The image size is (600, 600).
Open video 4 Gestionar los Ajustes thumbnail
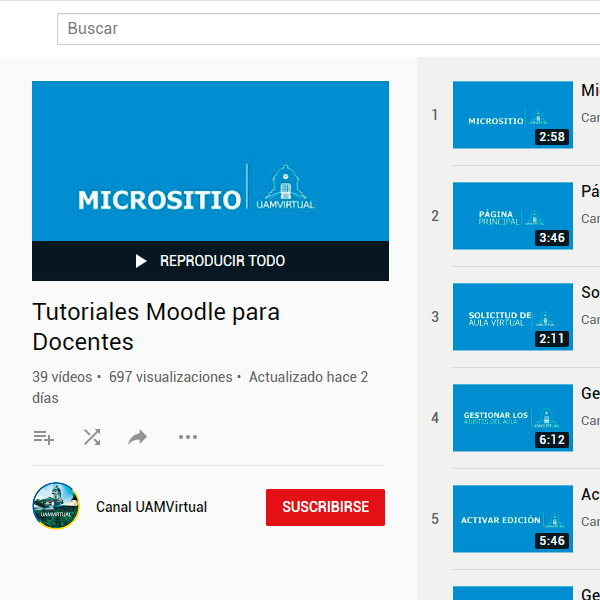tap(513, 418)
